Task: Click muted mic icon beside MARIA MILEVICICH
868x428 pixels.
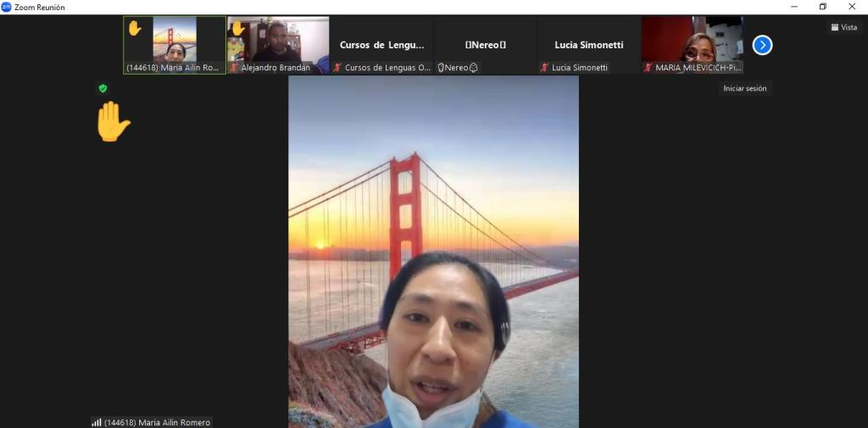Action: 648,68
